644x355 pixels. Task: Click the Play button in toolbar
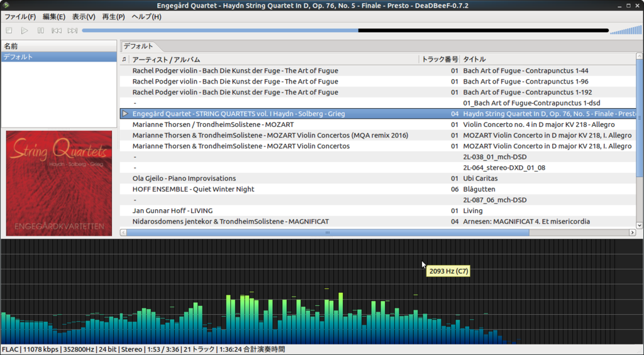25,30
